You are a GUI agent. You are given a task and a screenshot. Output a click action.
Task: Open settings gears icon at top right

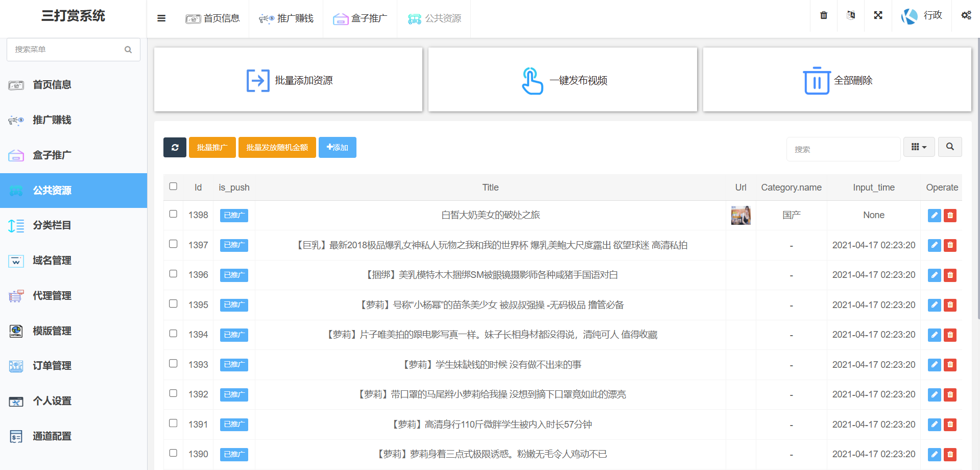[966, 15]
